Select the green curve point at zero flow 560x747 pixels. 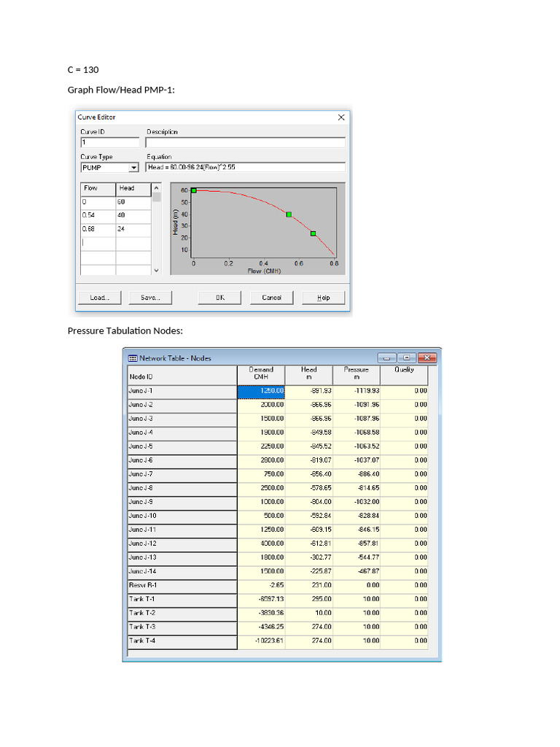coord(194,190)
